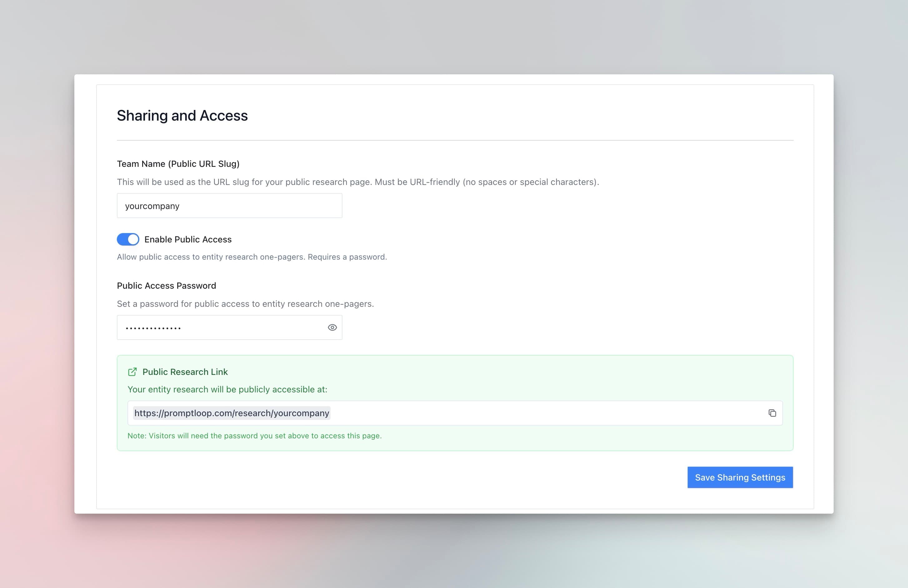The image size is (908, 588).
Task: Click the 'Set a password for public access' hint
Action: (245, 304)
